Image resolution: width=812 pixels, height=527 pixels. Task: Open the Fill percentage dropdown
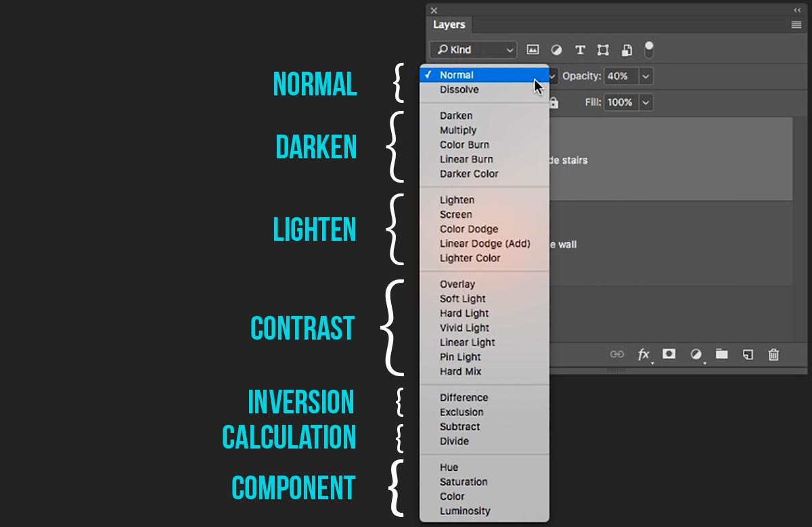[x=647, y=102]
